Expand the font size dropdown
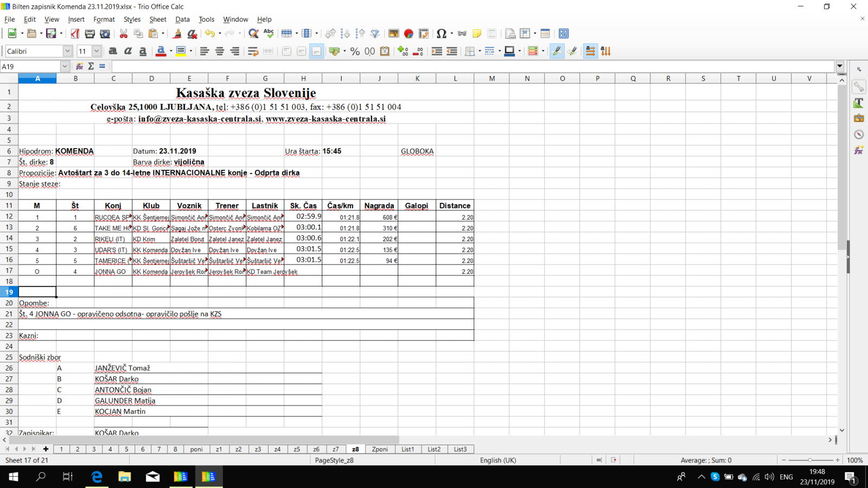 click(x=97, y=51)
